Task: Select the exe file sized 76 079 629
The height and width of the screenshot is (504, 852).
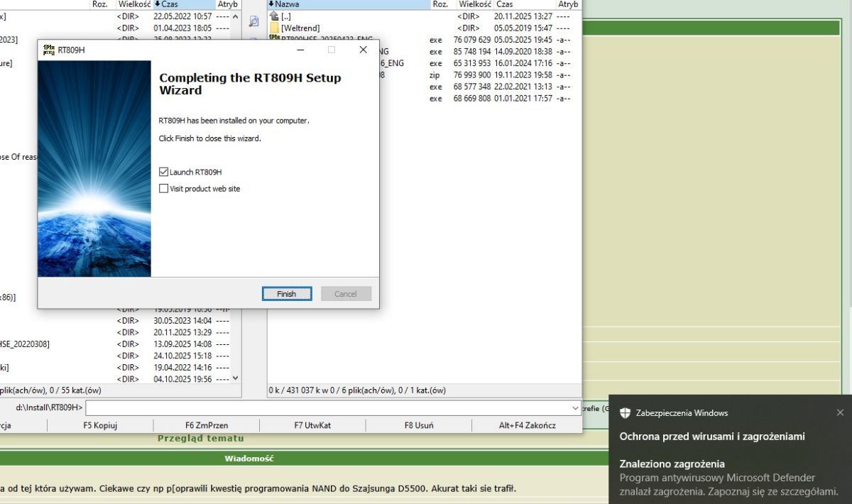Action: pos(423,40)
